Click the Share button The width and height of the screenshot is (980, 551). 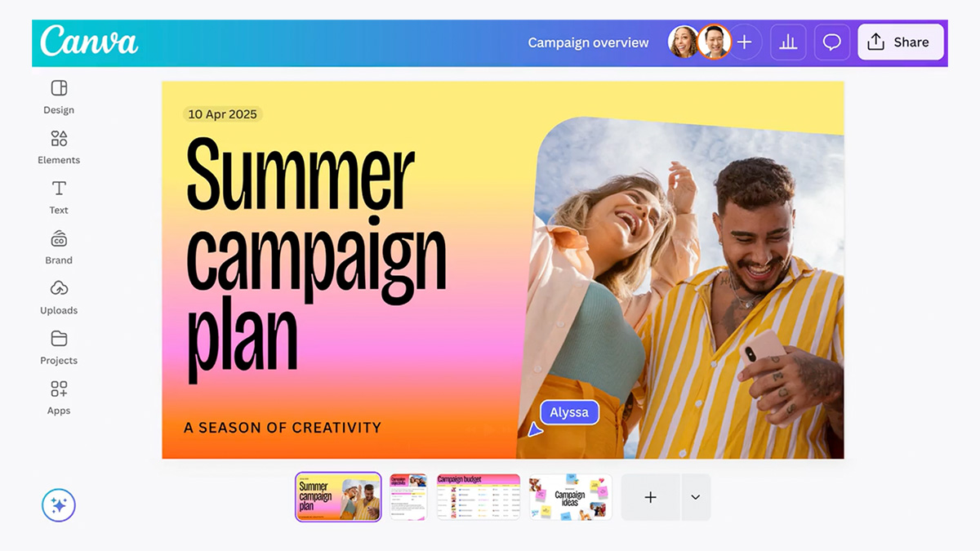coord(901,42)
